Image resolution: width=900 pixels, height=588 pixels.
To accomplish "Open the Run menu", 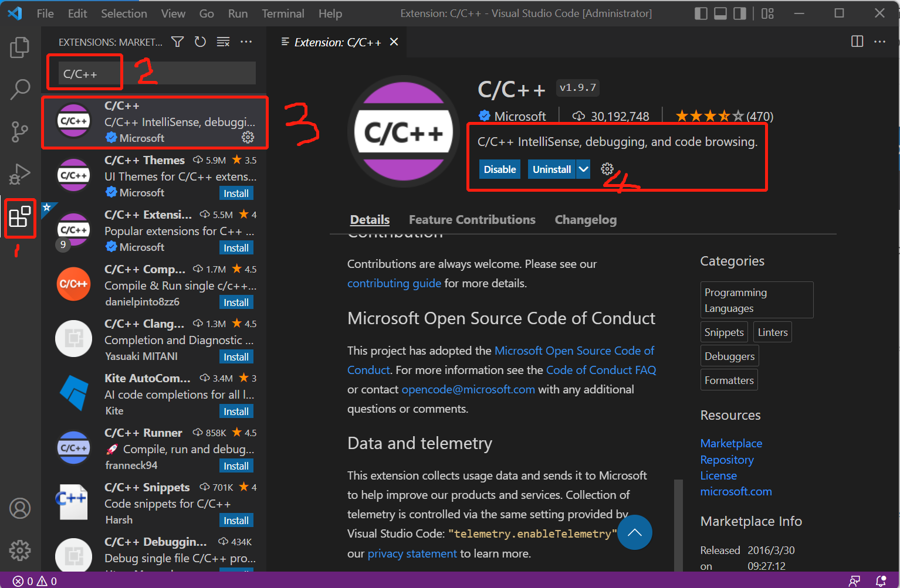I will tap(238, 13).
